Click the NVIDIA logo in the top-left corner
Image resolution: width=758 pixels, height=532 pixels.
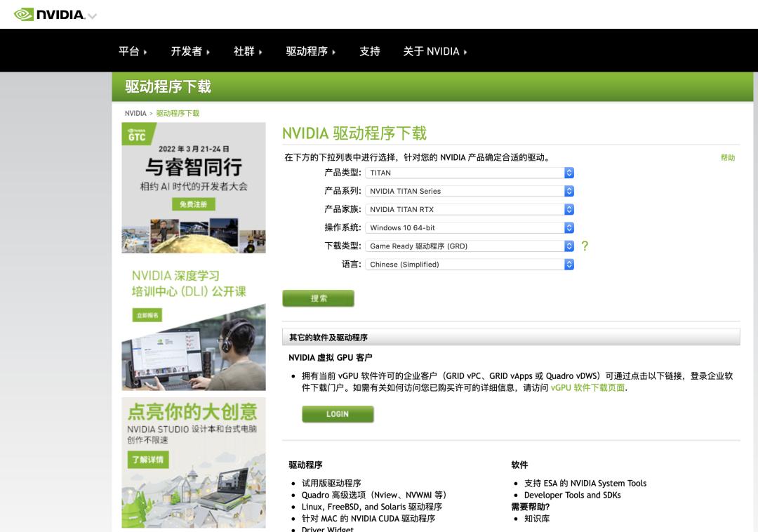coord(42,13)
